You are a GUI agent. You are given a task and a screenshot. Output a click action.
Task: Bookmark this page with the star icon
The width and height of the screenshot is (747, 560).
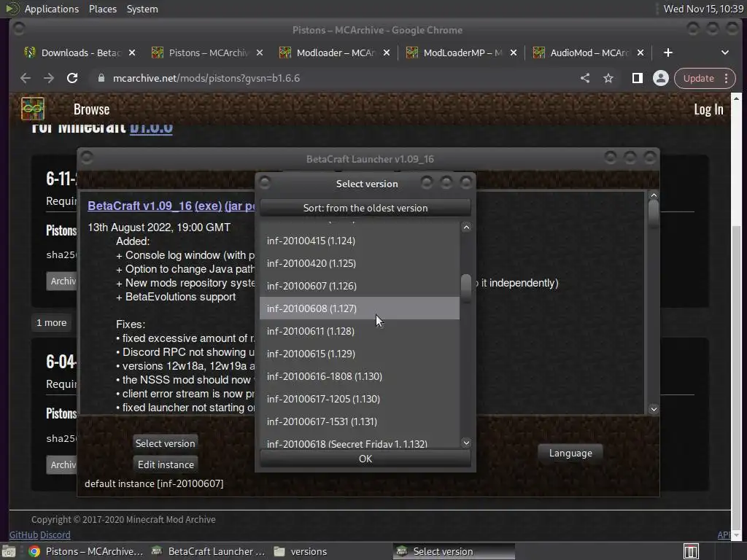608,78
